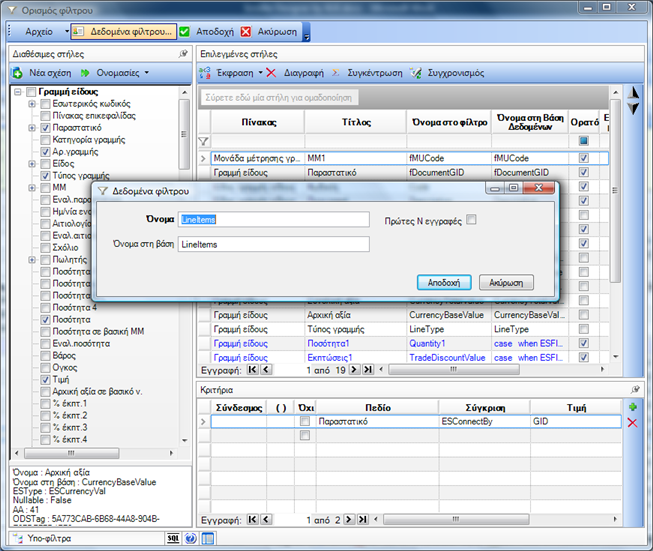Image resolution: width=653 pixels, height=551 pixels.
Task: Toggle Ορατό checkbox for fMUCode row
Action: 583,158
